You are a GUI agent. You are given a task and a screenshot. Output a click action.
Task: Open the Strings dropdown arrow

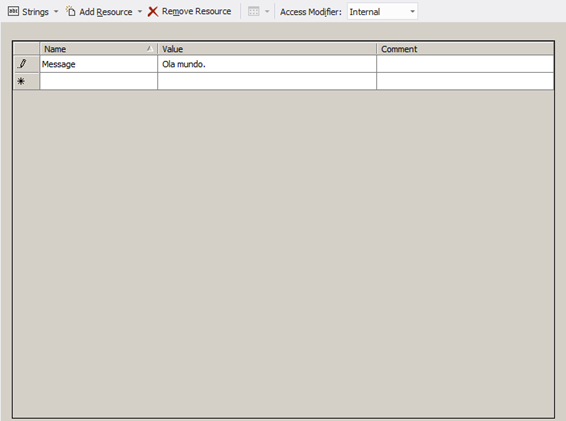[x=56, y=12]
